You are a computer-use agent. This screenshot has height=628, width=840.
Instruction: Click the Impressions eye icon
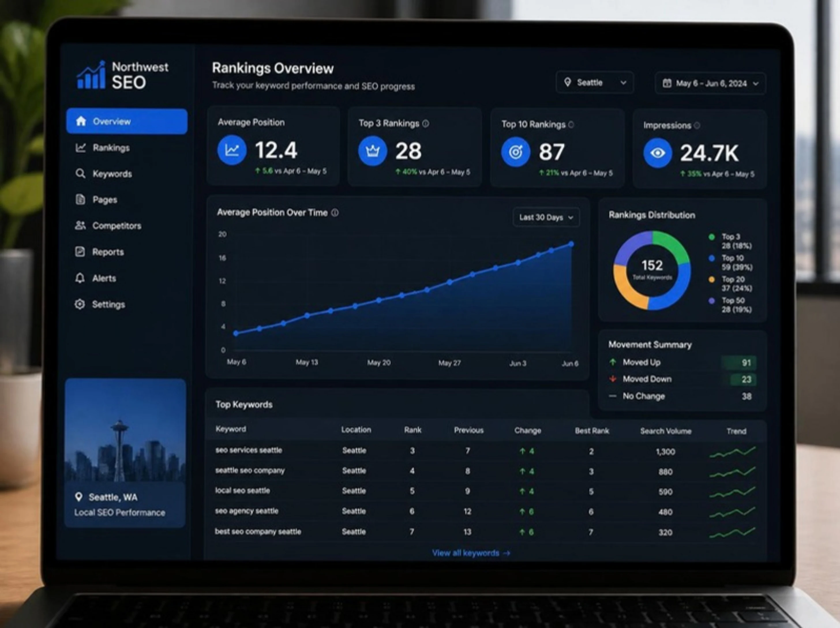[x=658, y=153]
